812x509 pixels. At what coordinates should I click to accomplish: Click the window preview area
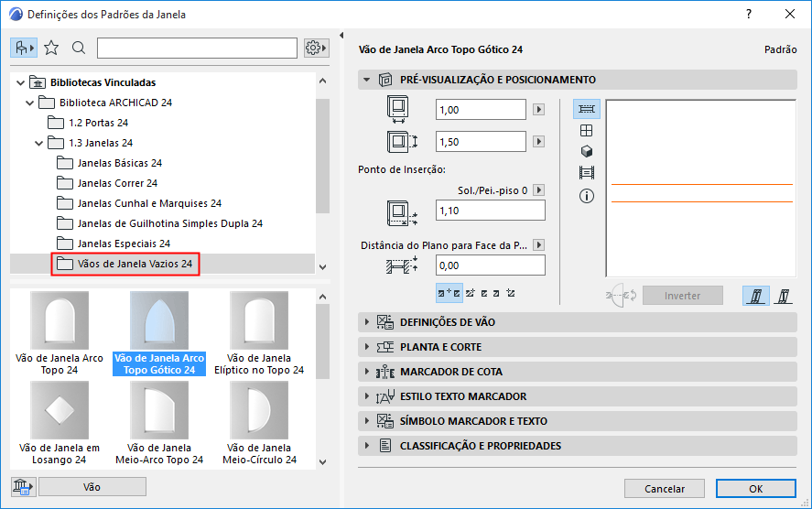click(x=700, y=189)
